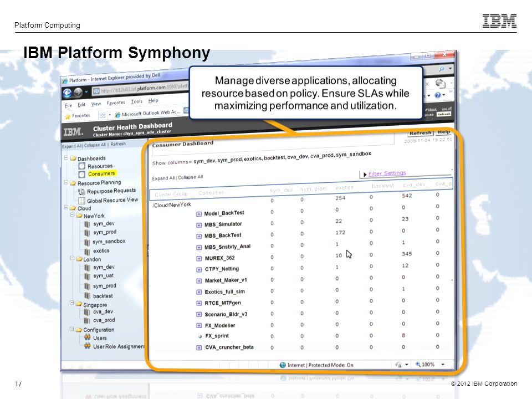
Task: Click the Dashboards folder icon
Action: point(73,158)
